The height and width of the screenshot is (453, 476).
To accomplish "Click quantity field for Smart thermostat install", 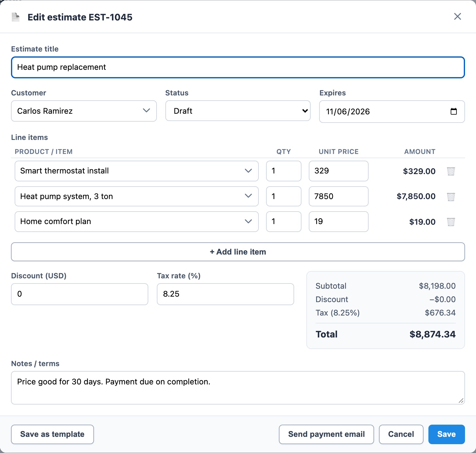I will 284,171.
